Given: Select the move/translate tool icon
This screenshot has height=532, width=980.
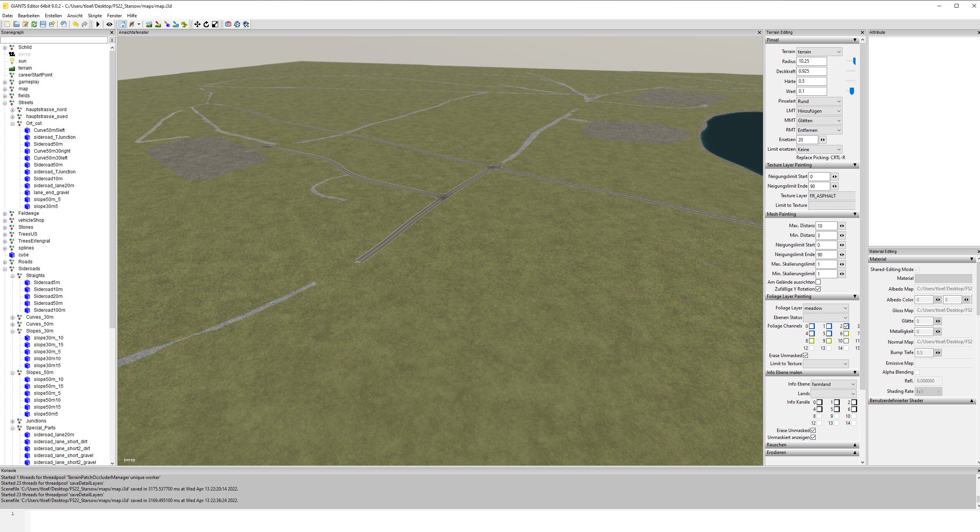Looking at the screenshot, I should coord(197,24).
